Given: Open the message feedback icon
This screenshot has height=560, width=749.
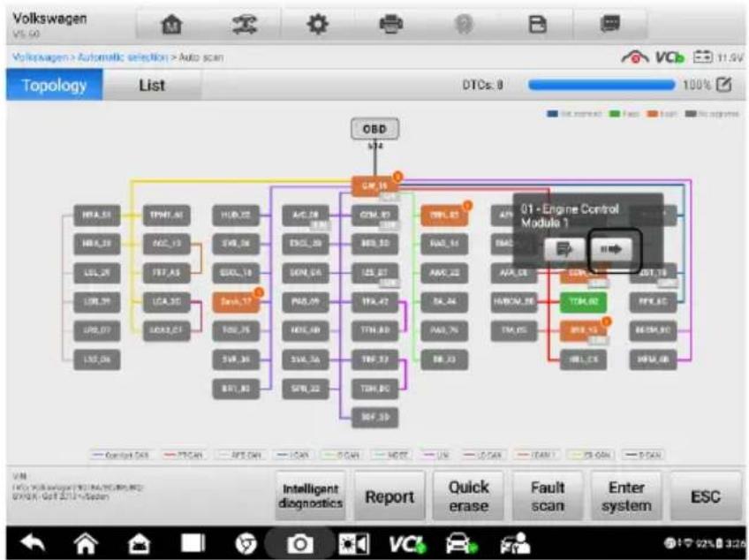Looking at the screenshot, I should pyautogui.click(x=610, y=24).
